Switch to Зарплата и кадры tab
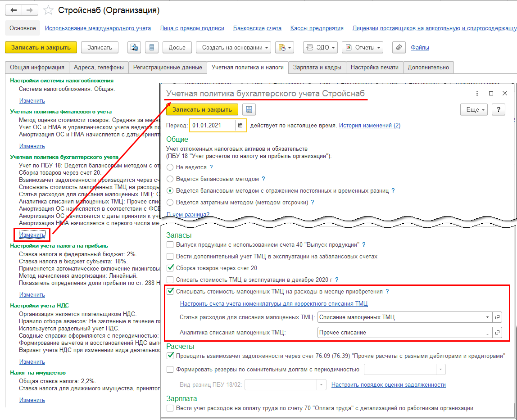This screenshot has height=420, width=517. (x=317, y=67)
